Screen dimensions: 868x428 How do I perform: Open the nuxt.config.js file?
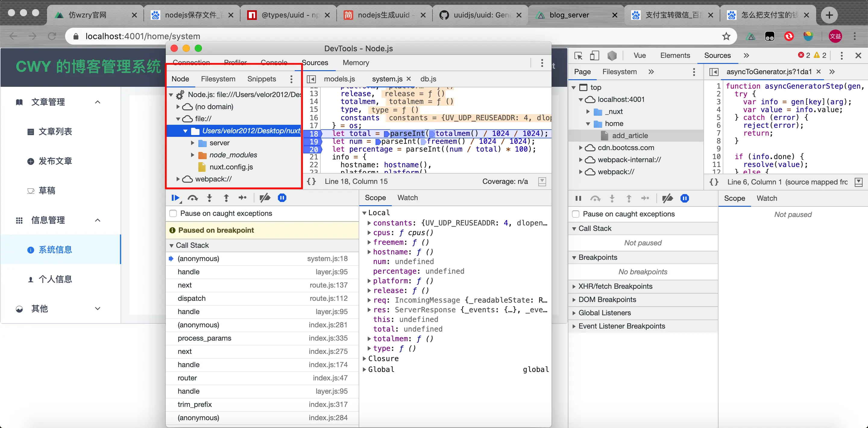click(x=231, y=167)
